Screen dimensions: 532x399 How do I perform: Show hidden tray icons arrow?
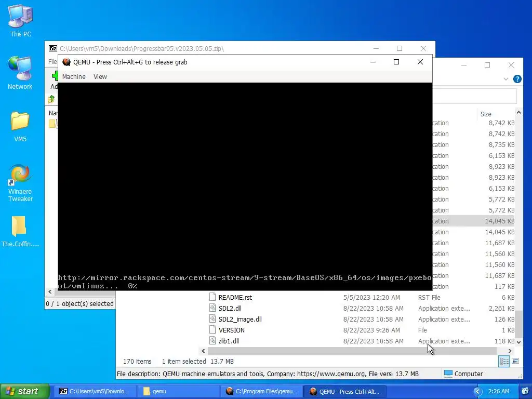coord(478,392)
